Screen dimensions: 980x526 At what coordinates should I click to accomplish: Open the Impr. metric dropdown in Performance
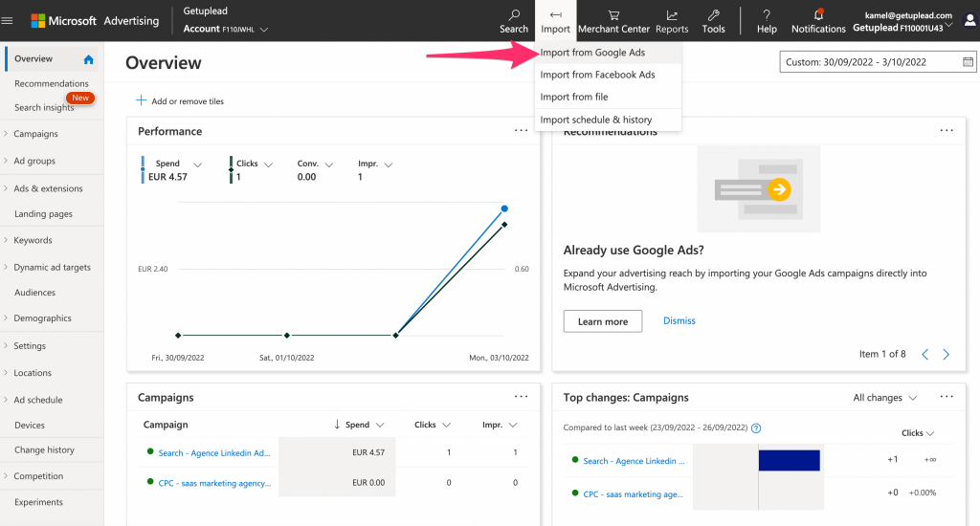pyautogui.click(x=389, y=164)
